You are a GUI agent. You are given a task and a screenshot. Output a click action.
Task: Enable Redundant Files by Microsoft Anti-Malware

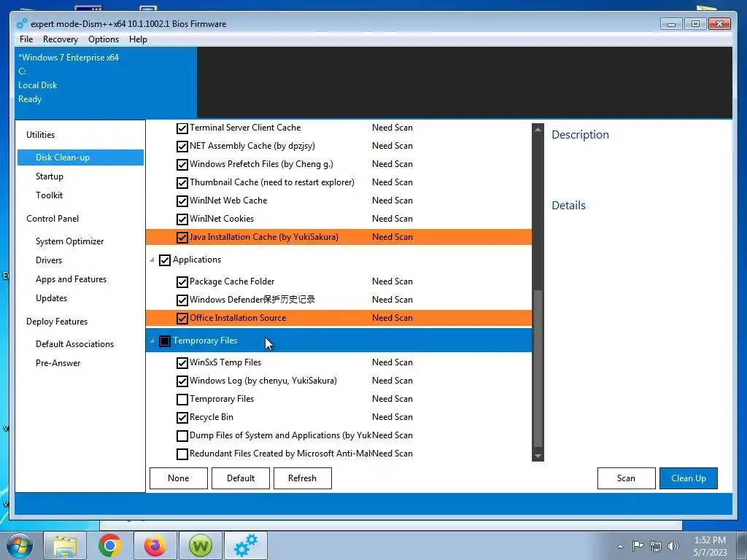coord(182,454)
